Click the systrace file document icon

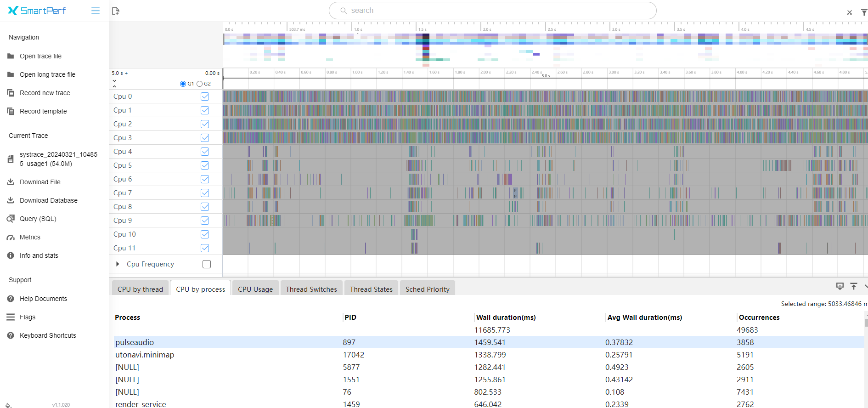pyautogui.click(x=11, y=159)
